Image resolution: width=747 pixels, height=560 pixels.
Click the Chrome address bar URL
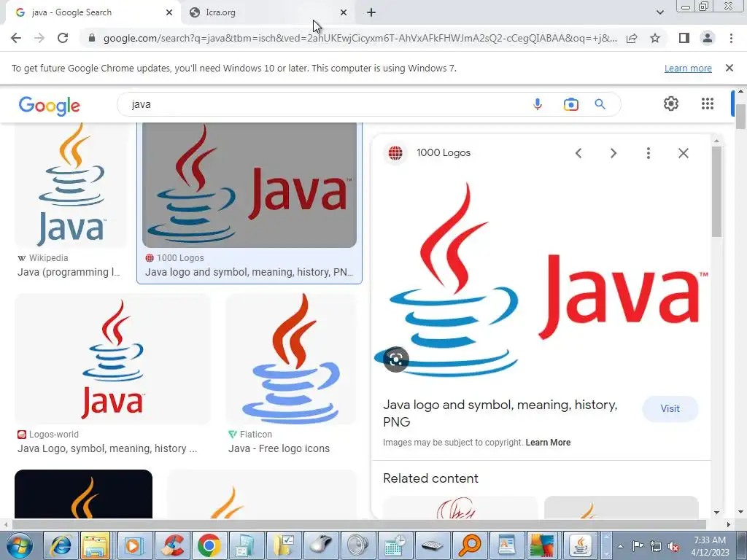click(x=360, y=38)
